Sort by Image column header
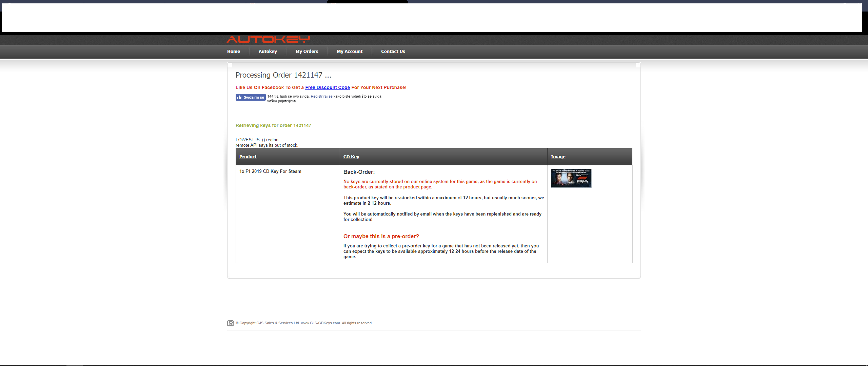This screenshot has height=366, width=868. point(558,157)
